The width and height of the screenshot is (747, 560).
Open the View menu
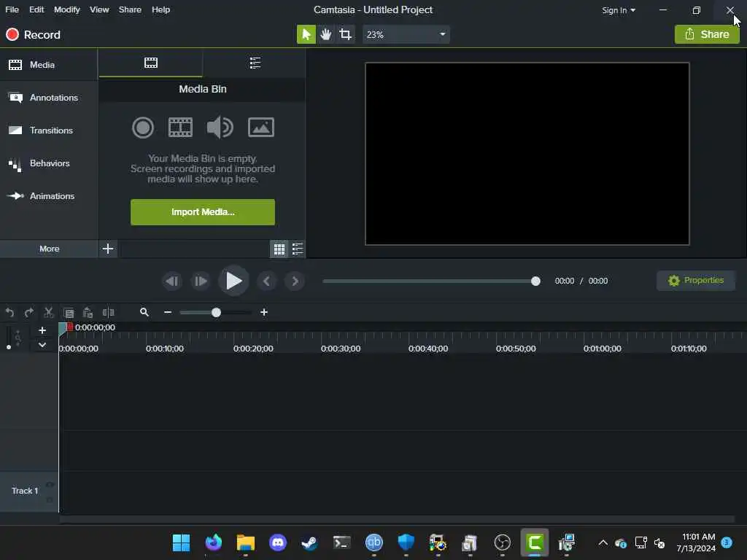pyautogui.click(x=99, y=9)
